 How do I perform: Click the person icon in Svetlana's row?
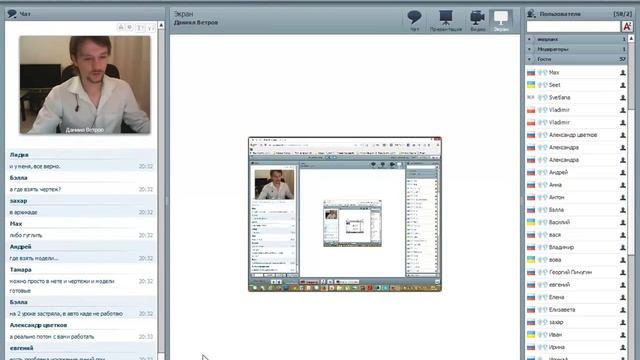tap(622, 98)
